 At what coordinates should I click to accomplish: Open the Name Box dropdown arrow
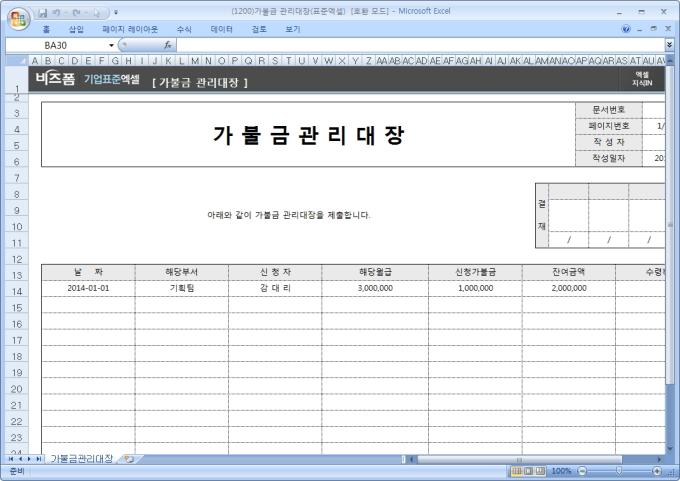point(111,45)
